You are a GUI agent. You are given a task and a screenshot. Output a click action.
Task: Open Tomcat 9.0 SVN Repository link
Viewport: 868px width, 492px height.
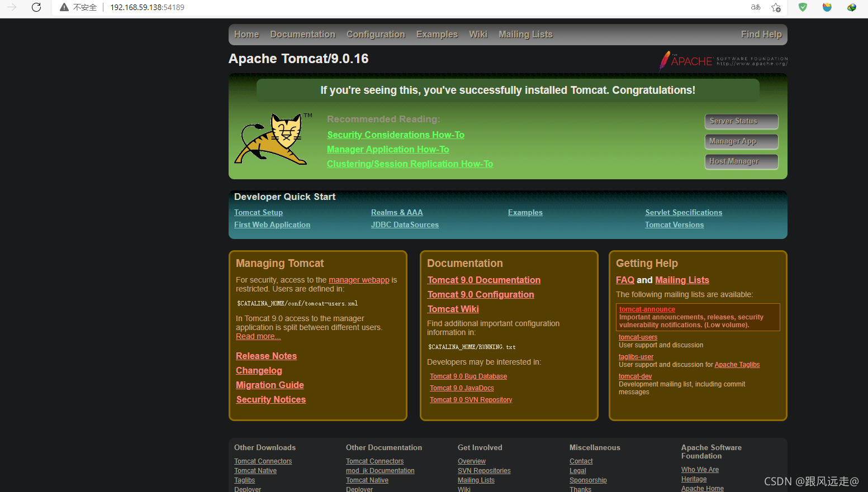pos(471,400)
